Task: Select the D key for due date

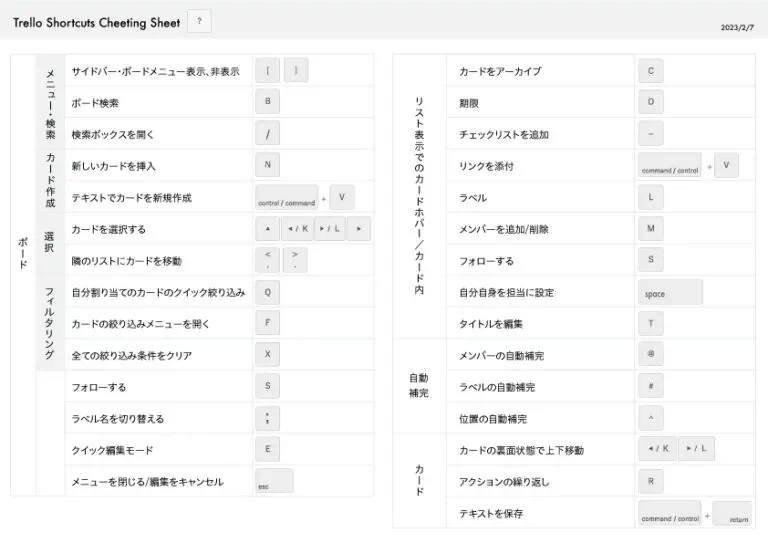Action: [x=650, y=102]
